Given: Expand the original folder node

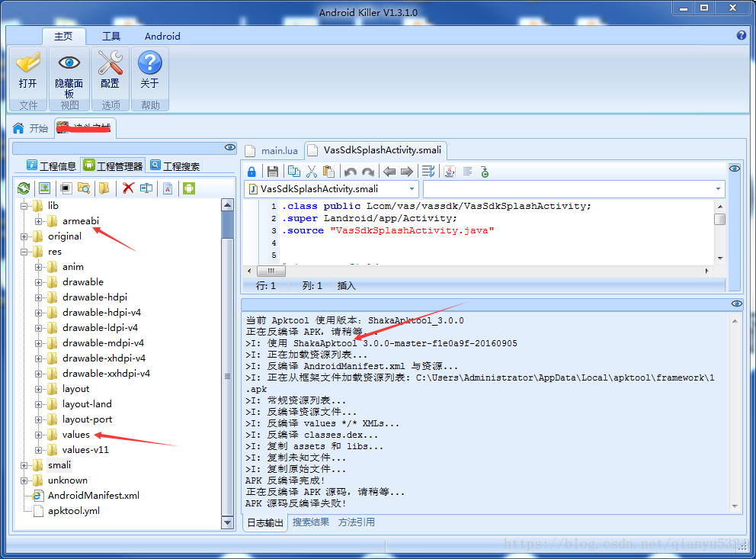Looking at the screenshot, I should [24, 237].
